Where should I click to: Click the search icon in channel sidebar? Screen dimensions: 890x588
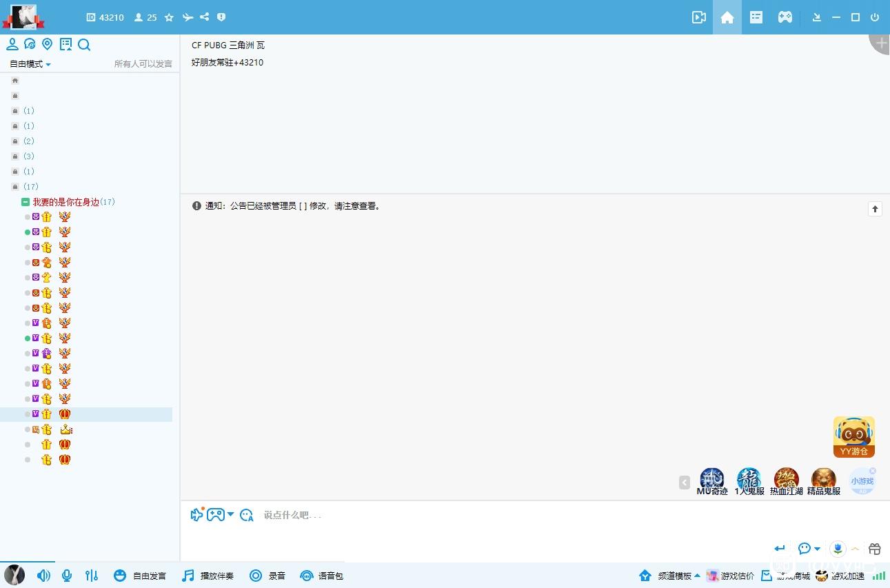pyautogui.click(x=84, y=45)
